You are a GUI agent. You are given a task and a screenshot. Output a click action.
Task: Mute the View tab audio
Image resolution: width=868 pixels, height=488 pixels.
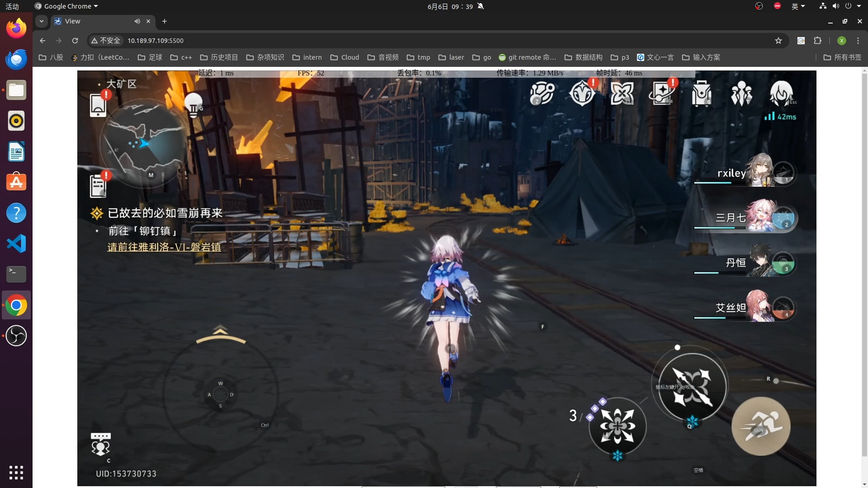(137, 21)
